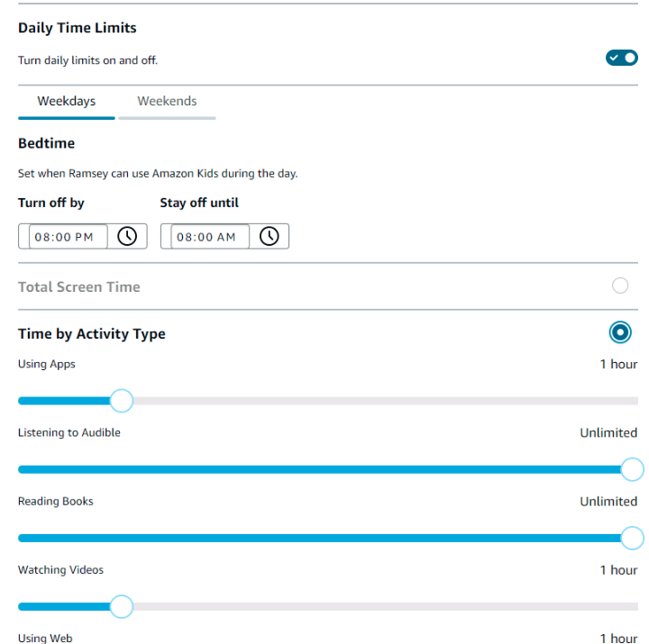Viewport: 649px width, 644px height.
Task: Switch to the Weekdays tab
Action: tap(67, 102)
